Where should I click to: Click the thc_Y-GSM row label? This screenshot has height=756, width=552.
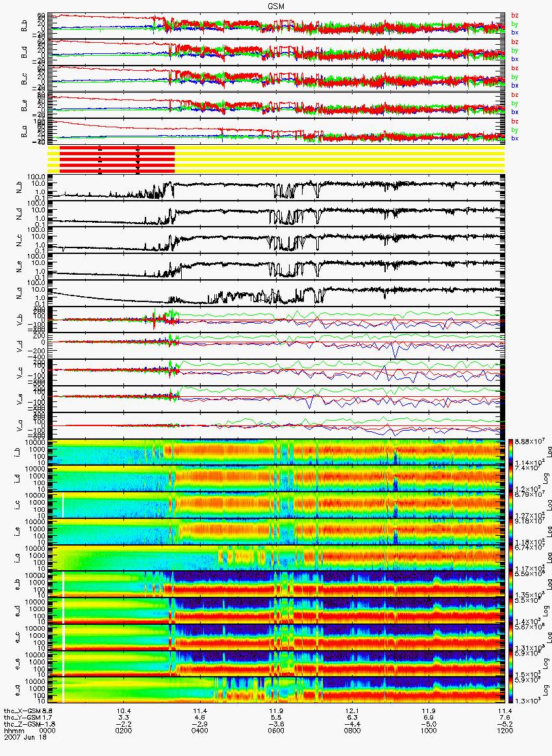[23, 718]
